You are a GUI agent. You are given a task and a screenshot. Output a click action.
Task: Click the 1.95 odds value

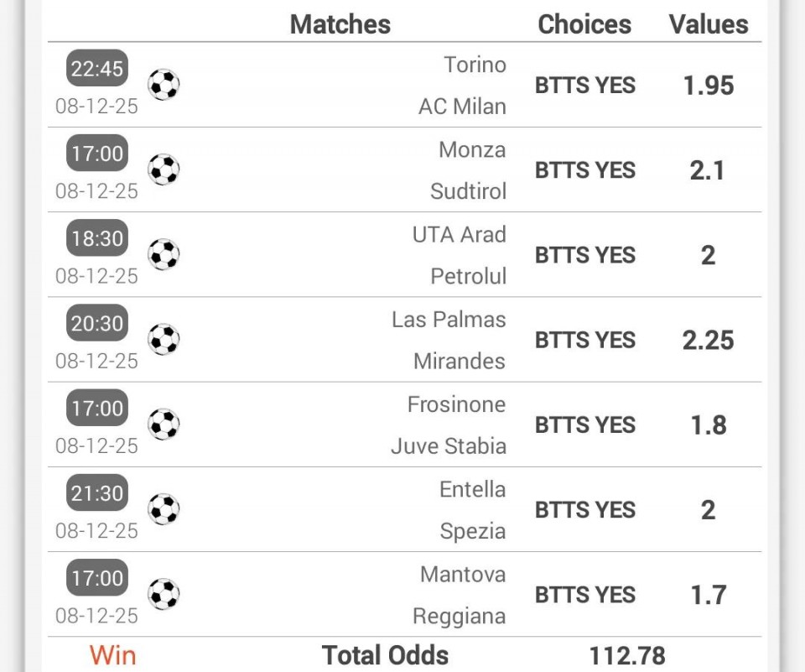709,86
